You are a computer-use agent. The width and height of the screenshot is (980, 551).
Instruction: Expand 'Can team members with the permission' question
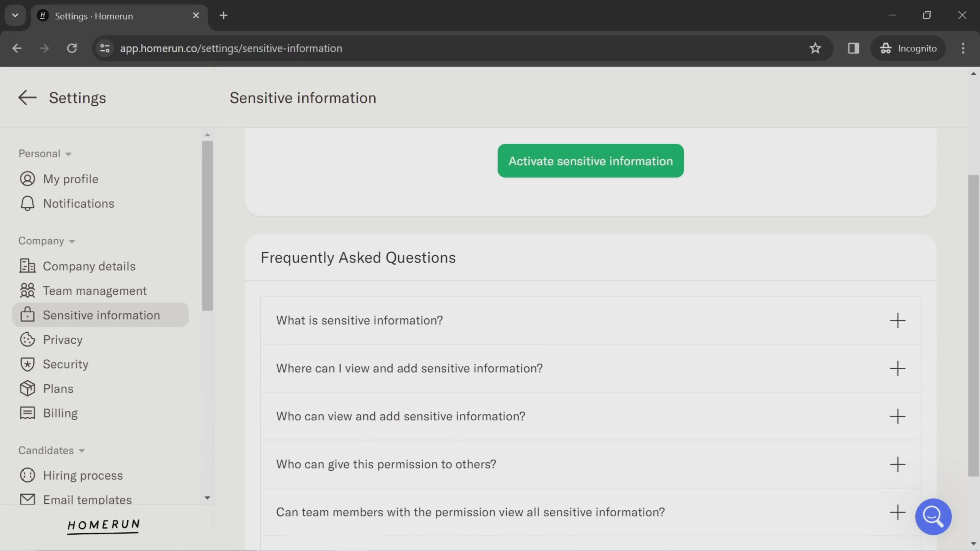[591, 512]
